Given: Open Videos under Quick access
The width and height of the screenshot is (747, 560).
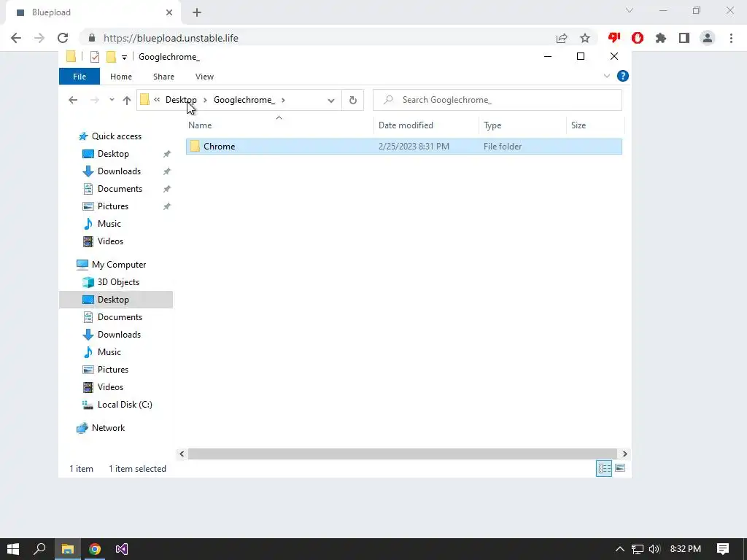Looking at the screenshot, I should (111, 241).
